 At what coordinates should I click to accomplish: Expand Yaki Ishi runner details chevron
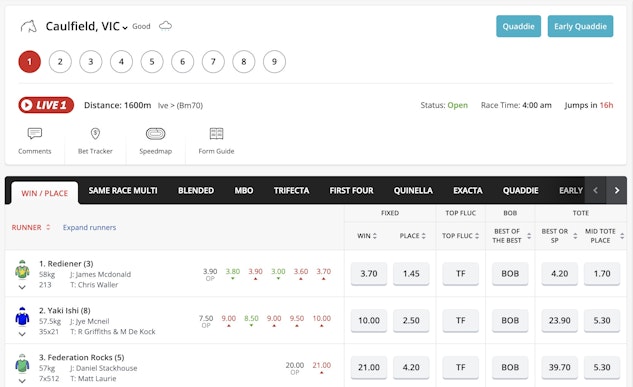22,334
